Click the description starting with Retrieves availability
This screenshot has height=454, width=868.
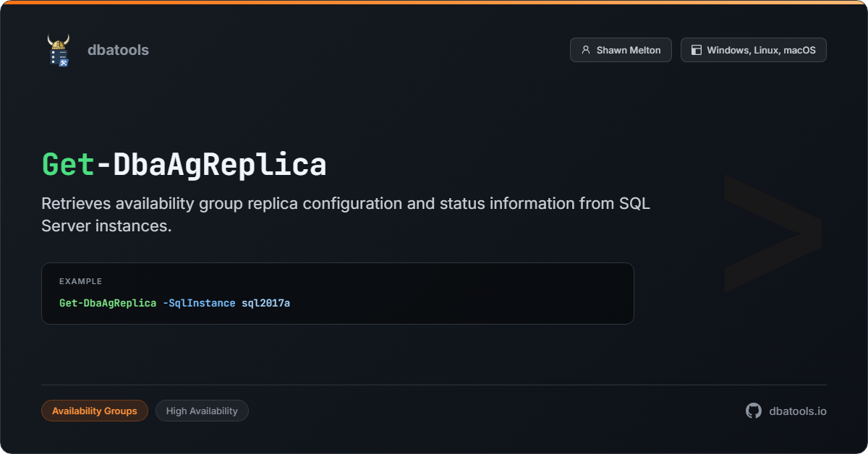[346, 214]
